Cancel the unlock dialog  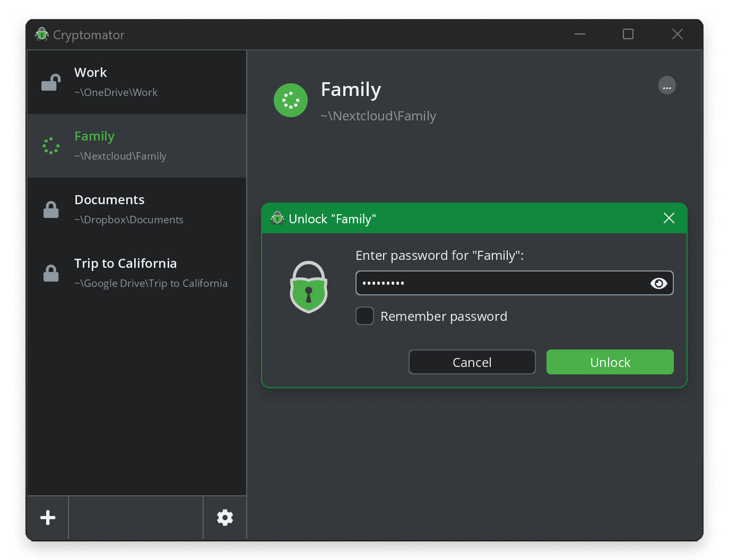[x=472, y=362]
